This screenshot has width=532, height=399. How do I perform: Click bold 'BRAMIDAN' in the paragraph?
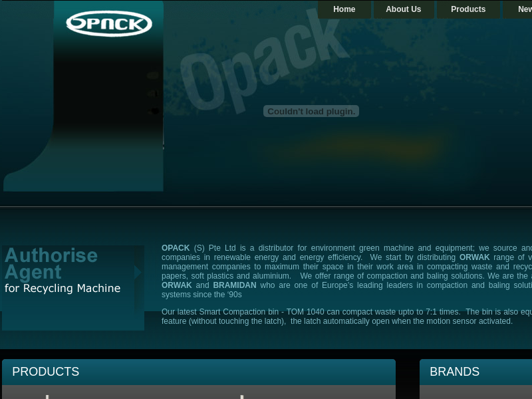pos(235,285)
